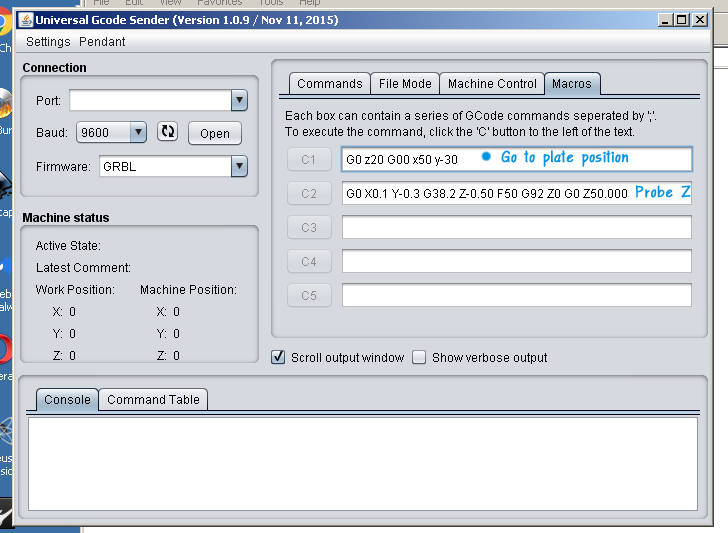This screenshot has height=533, width=728.
Task: Click the Port combo box field
Action: (150, 100)
